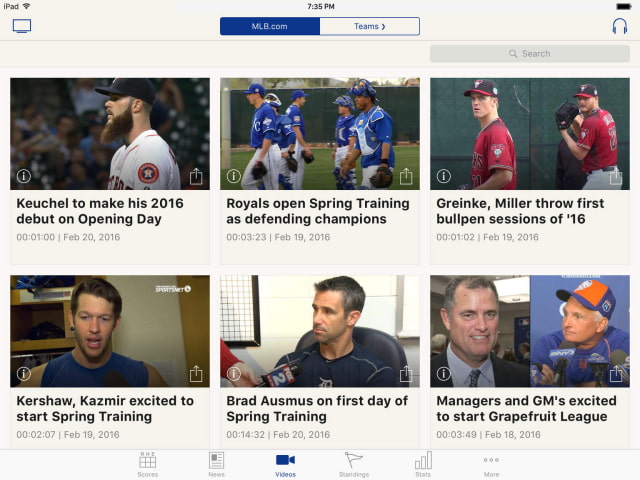
Task: Tap the TV screen icon in the header
Action: tap(22, 26)
